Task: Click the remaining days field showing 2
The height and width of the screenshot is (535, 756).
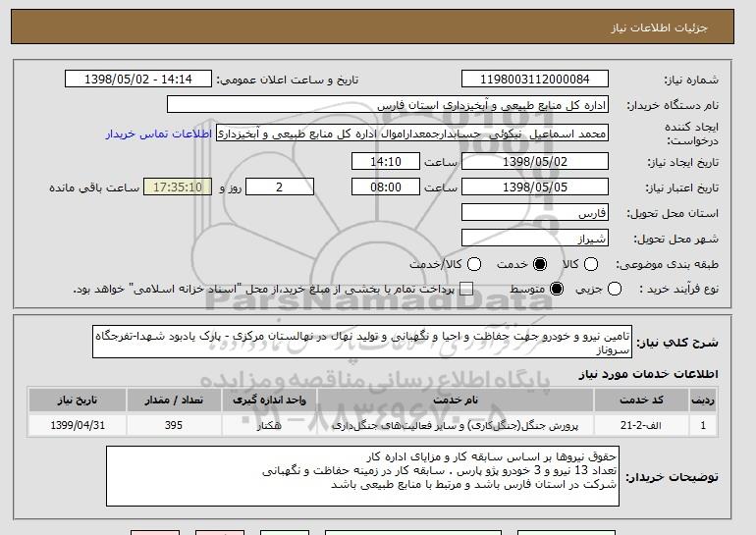Action: coord(280,187)
